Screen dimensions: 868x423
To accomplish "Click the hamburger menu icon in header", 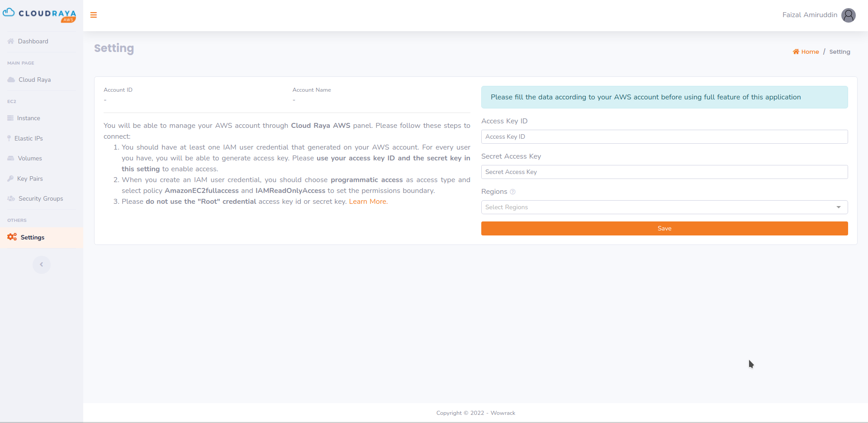I will point(94,15).
